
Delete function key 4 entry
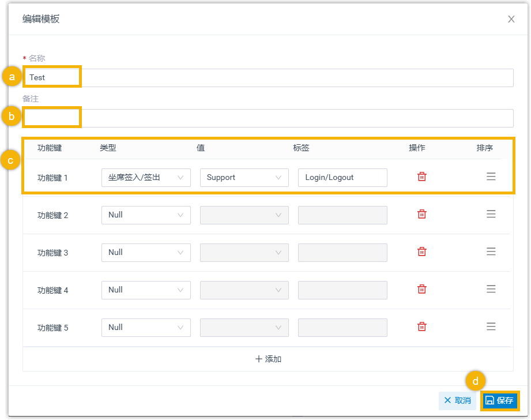point(421,289)
